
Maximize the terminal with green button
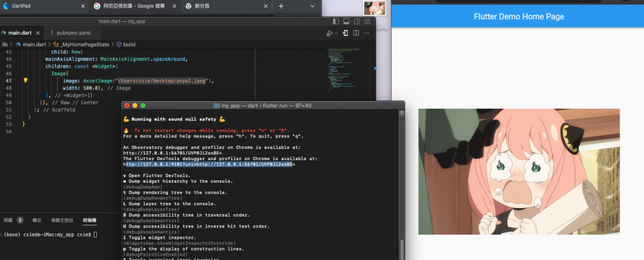point(143,106)
